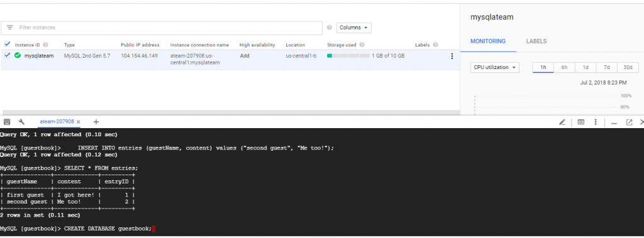
Task: Click the Instance ID help icon
Action: pyautogui.click(x=45, y=45)
